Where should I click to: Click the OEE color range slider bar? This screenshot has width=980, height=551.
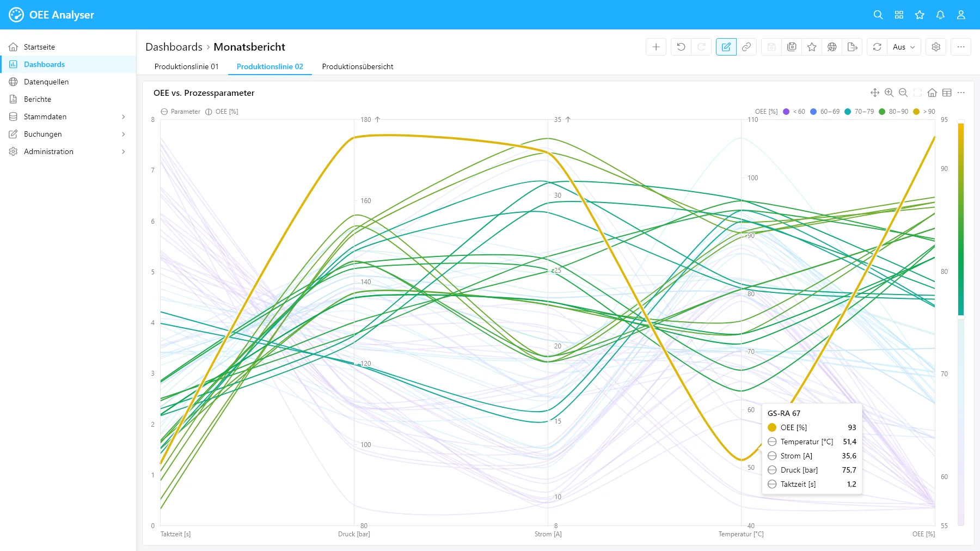pyautogui.click(x=961, y=218)
